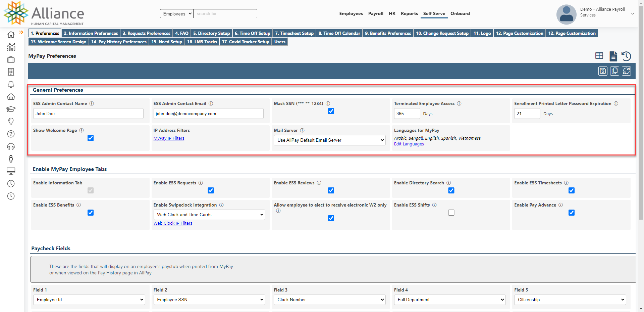Open Field 2 Employee SSN dropdown
This screenshot has width=644, height=312.
click(x=209, y=300)
